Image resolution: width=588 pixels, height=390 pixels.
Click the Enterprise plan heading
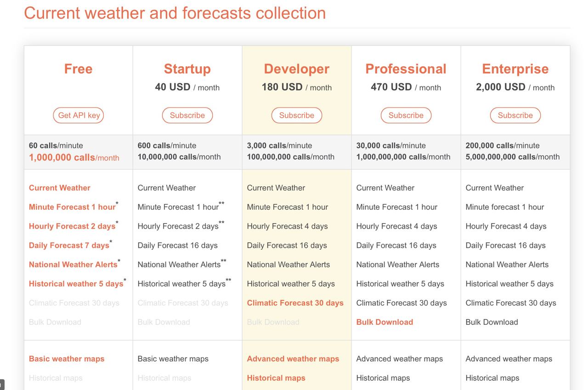[515, 69]
